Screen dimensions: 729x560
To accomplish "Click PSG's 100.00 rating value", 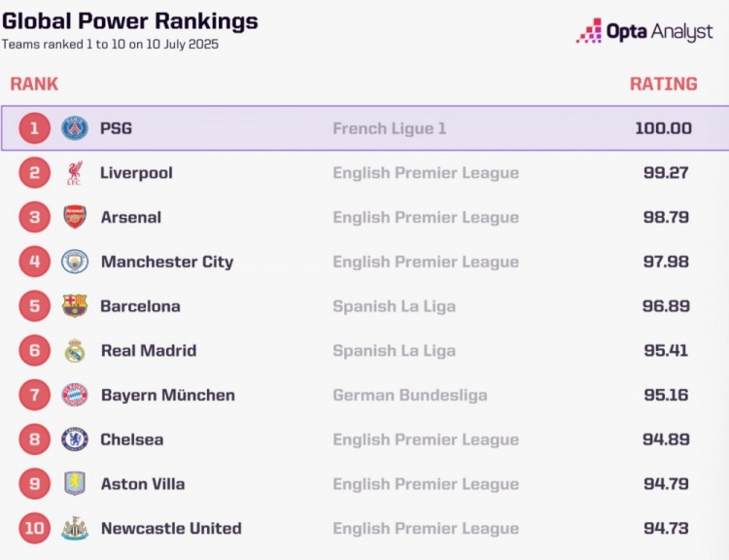I will [x=663, y=128].
